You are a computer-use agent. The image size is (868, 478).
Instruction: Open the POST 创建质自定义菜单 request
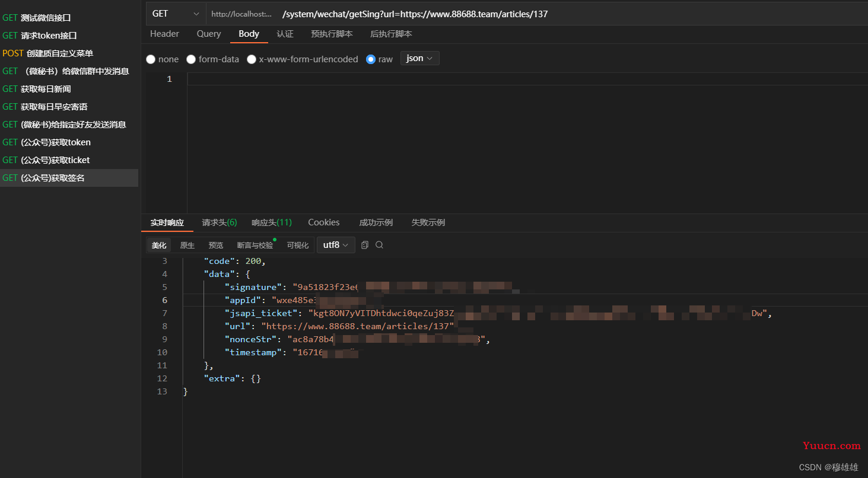click(x=69, y=53)
